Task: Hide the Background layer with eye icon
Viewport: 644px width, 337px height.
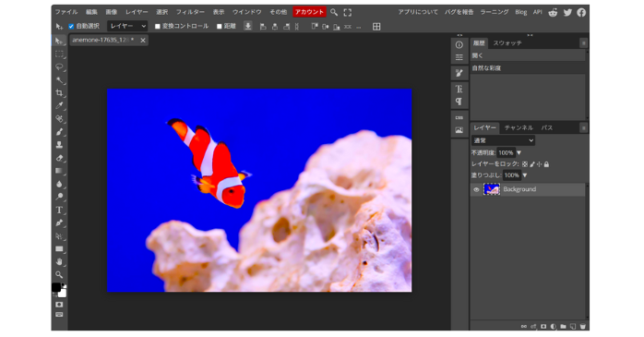Action: pos(476,189)
